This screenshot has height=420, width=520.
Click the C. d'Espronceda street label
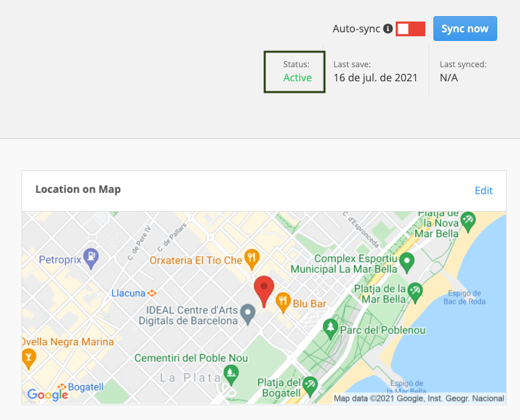click(361, 229)
